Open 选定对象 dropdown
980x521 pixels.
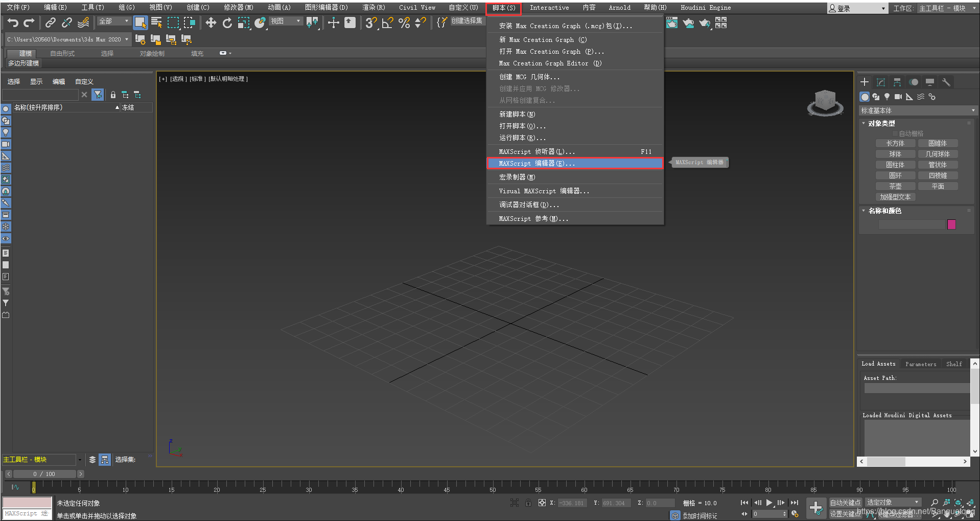click(x=893, y=503)
